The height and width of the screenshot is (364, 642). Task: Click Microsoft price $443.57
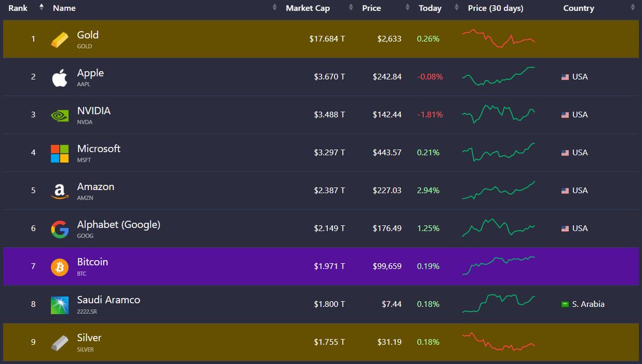coord(387,153)
